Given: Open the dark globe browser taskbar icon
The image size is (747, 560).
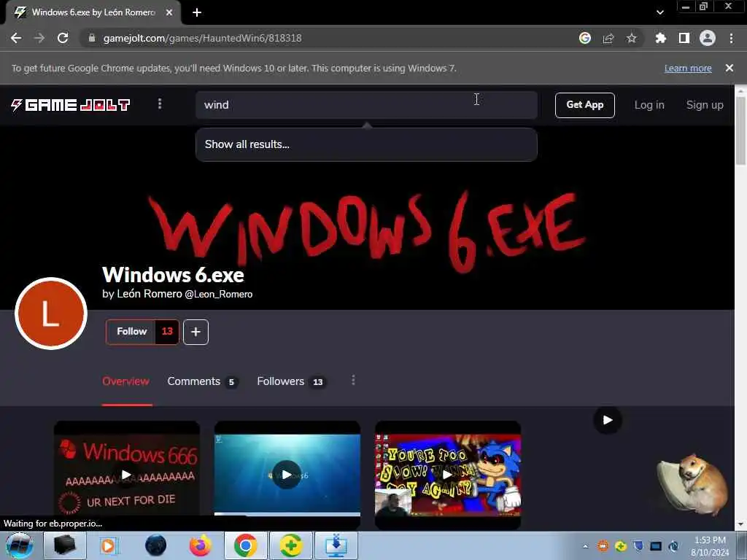Looking at the screenshot, I should point(156,545).
